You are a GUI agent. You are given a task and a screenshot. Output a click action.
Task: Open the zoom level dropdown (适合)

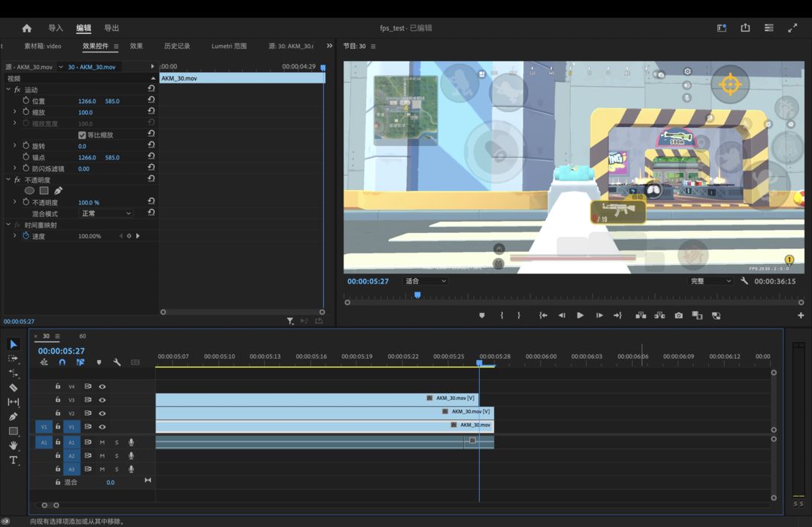pyautogui.click(x=426, y=281)
